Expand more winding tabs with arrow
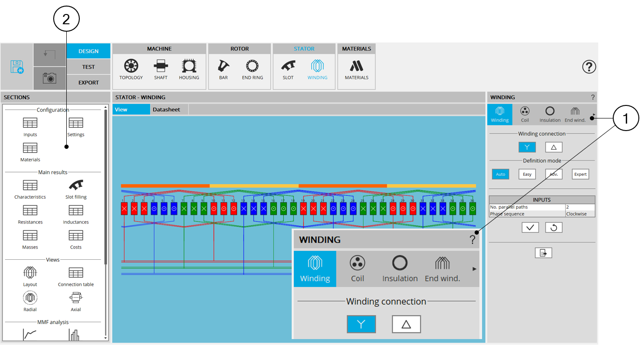The width and height of the screenshot is (644, 347). tap(594, 114)
